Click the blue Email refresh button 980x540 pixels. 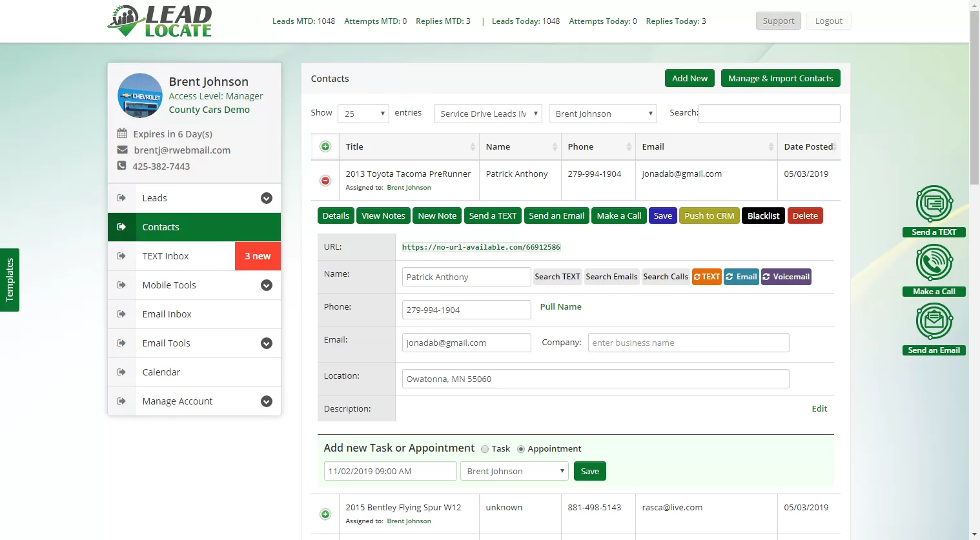pos(741,277)
